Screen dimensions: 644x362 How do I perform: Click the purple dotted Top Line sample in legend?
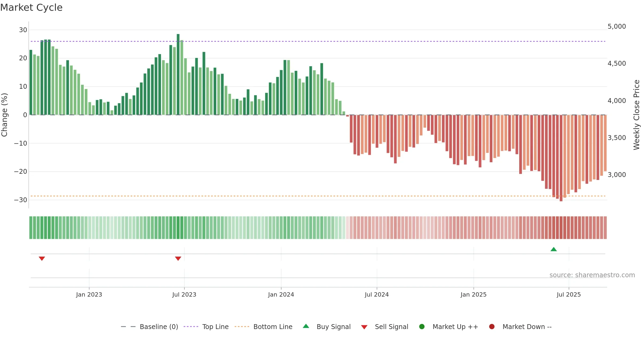(191, 327)
